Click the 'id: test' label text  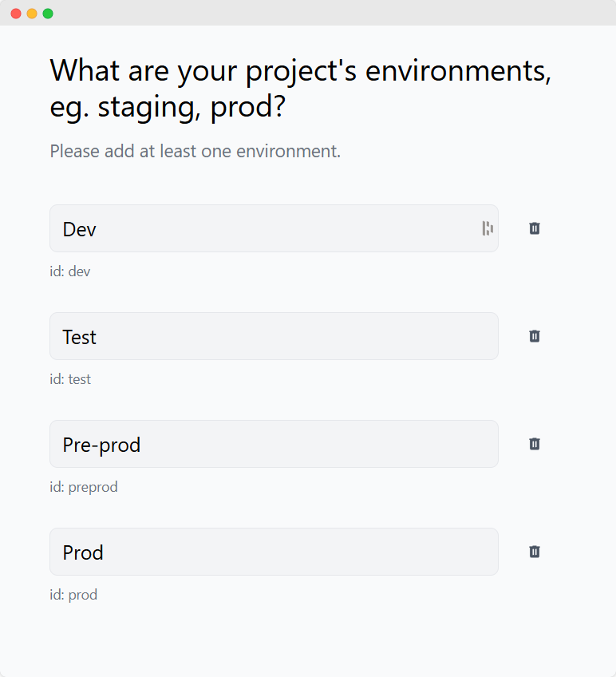tap(70, 379)
